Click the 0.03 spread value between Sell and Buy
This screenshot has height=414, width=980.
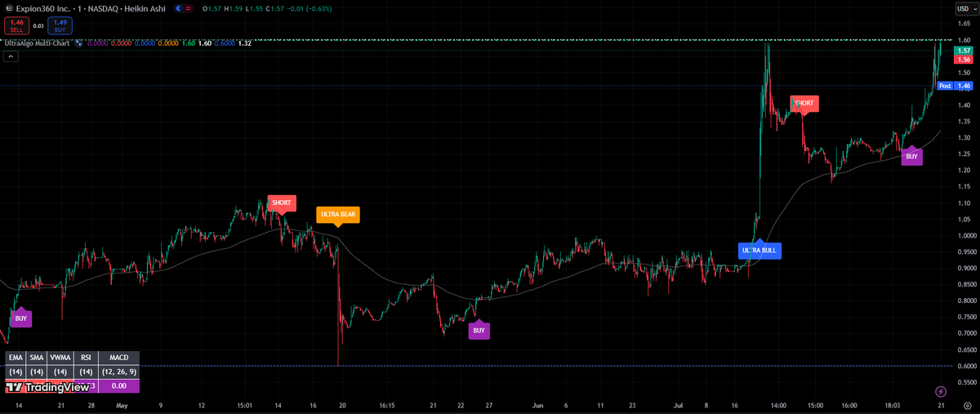(38, 26)
